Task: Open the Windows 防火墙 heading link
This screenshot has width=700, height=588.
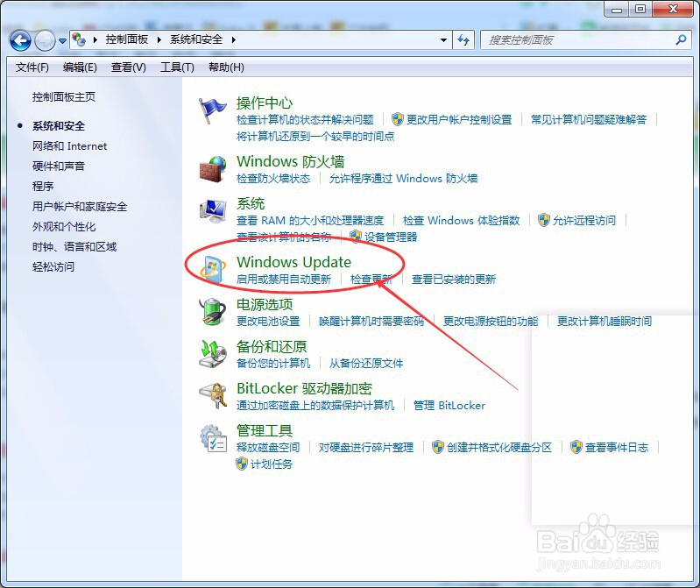Action: [x=291, y=161]
